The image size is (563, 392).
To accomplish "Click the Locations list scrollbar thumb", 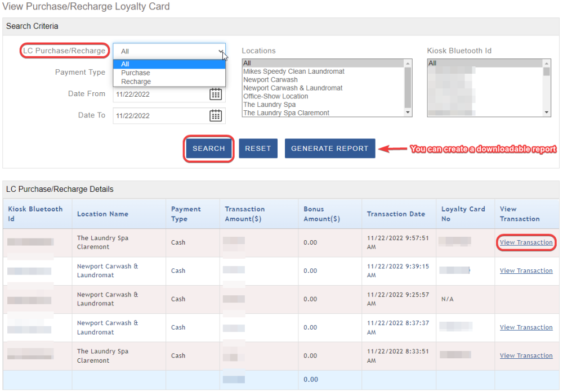I will (408, 88).
